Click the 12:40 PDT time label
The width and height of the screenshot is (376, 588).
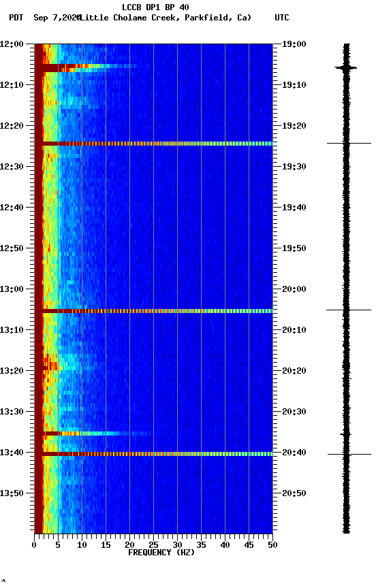pyautogui.click(x=12, y=208)
